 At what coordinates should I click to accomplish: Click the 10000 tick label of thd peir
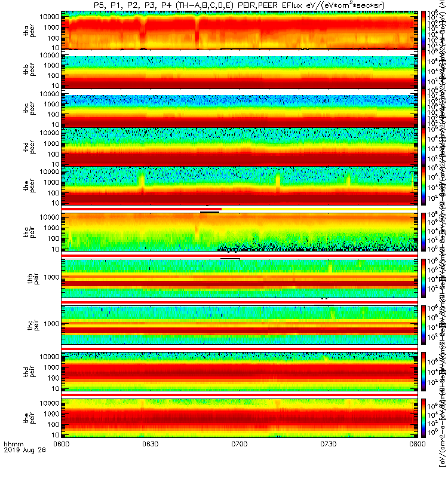tap(50, 357)
